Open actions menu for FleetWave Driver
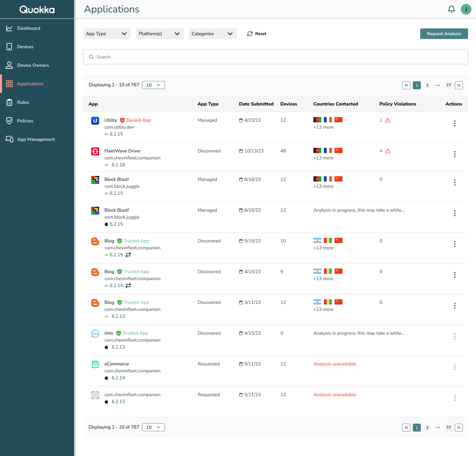 click(455, 154)
